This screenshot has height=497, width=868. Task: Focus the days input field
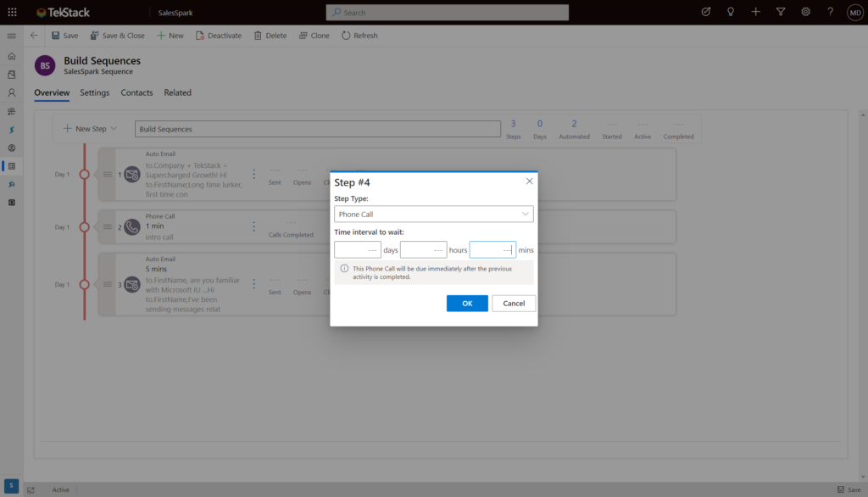tap(358, 250)
